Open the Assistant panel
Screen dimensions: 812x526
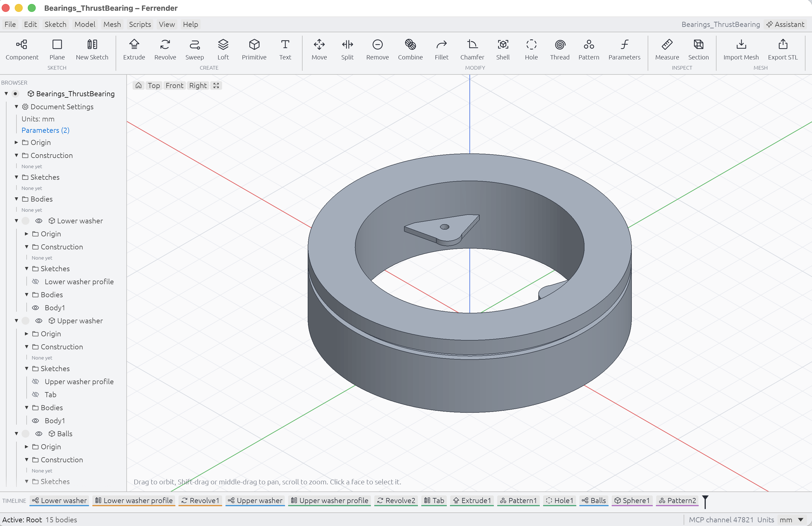pyautogui.click(x=785, y=24)
